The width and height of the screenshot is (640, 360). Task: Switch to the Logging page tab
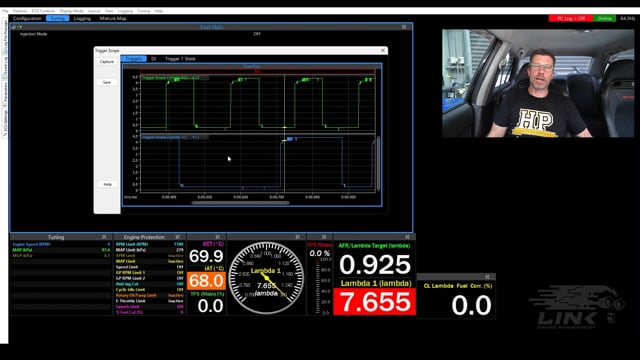(82, 18)
